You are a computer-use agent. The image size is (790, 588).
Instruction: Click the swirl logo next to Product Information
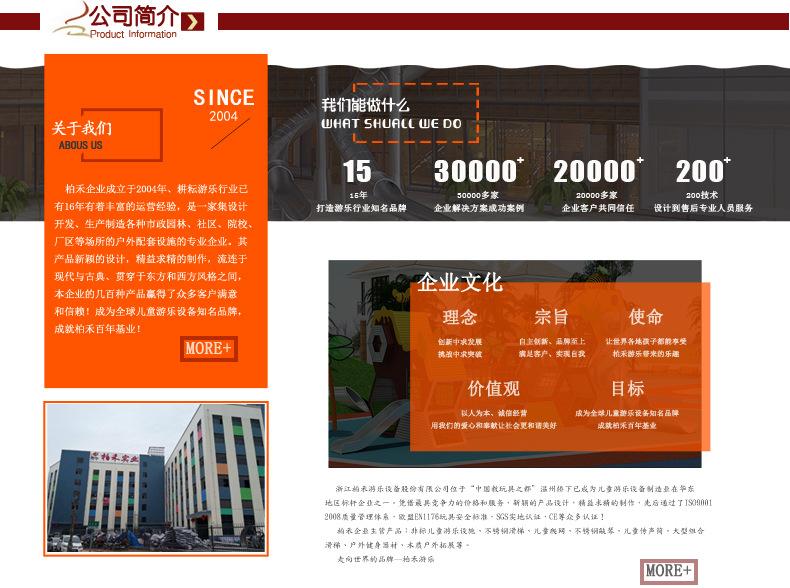[72, 21]
